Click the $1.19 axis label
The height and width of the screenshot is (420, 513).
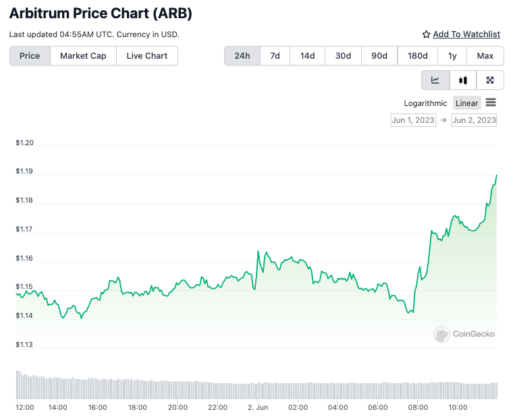(x=24, y=172)
